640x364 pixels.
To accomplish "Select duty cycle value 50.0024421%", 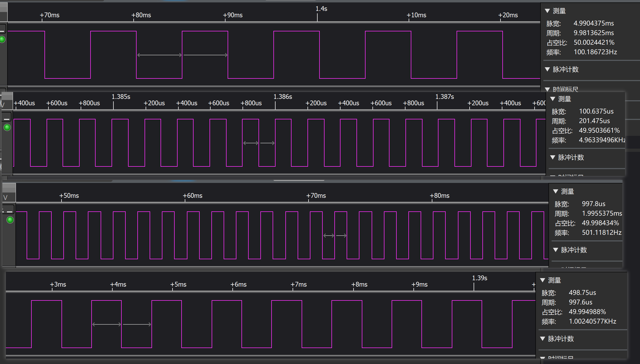I will tap(594, 43).
